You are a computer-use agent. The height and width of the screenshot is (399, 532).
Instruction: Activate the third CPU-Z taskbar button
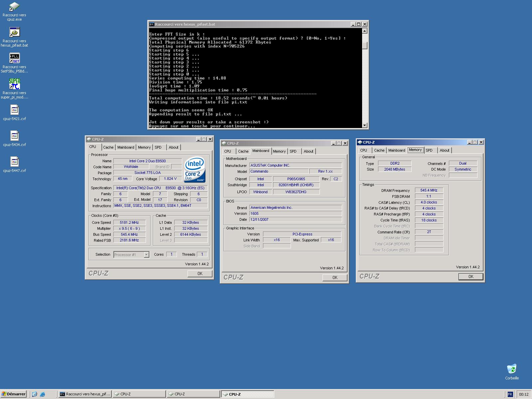[247, 394]
